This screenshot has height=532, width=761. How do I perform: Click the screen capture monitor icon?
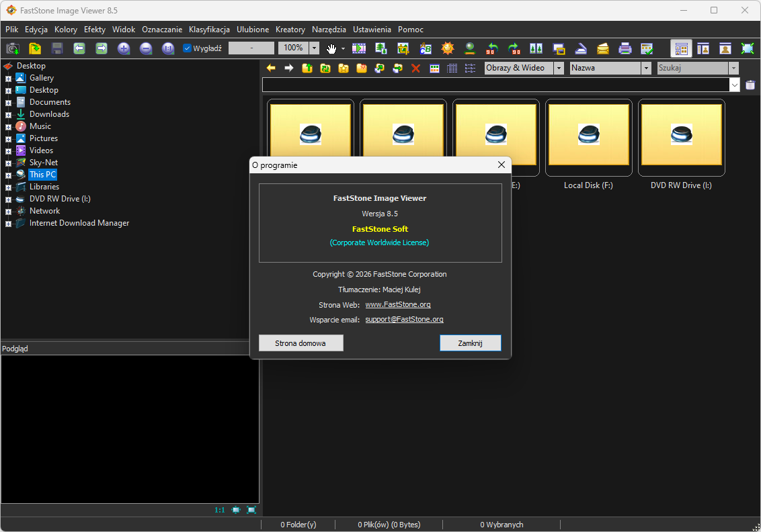tap(559, 48)
